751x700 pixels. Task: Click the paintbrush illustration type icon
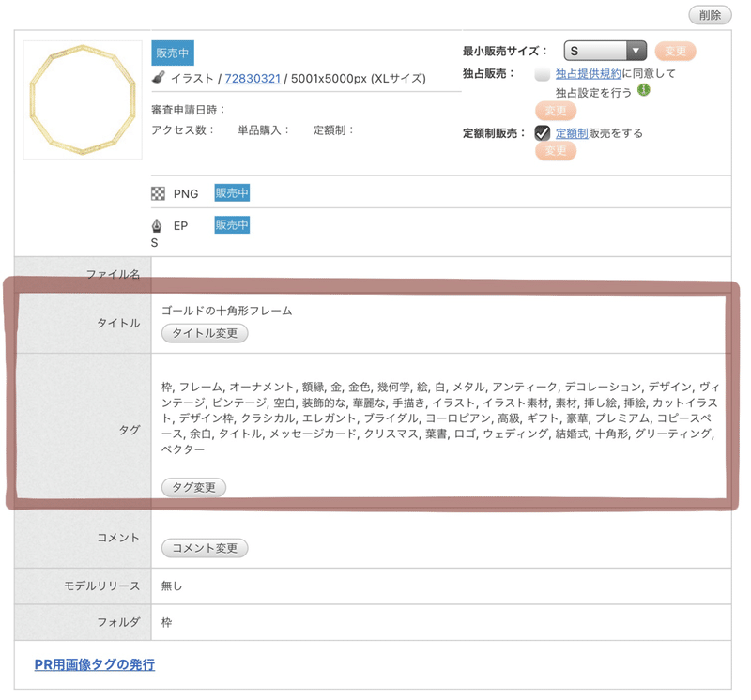159,78
